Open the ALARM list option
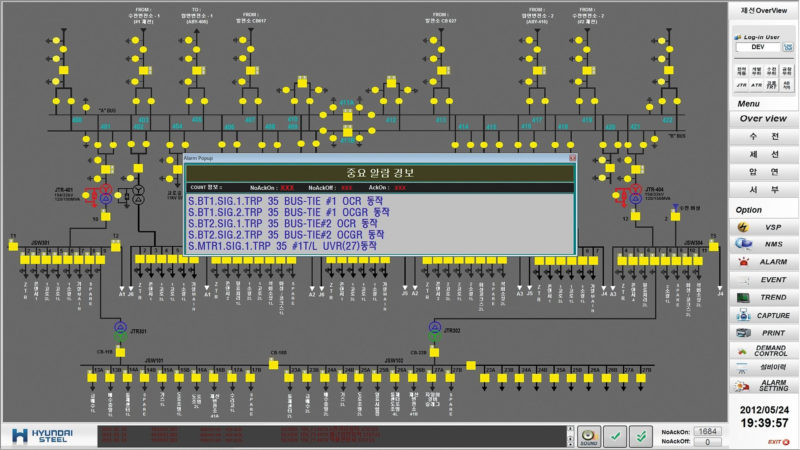The height and width of the screenshot is (450, 800). [x=764, y=262]
